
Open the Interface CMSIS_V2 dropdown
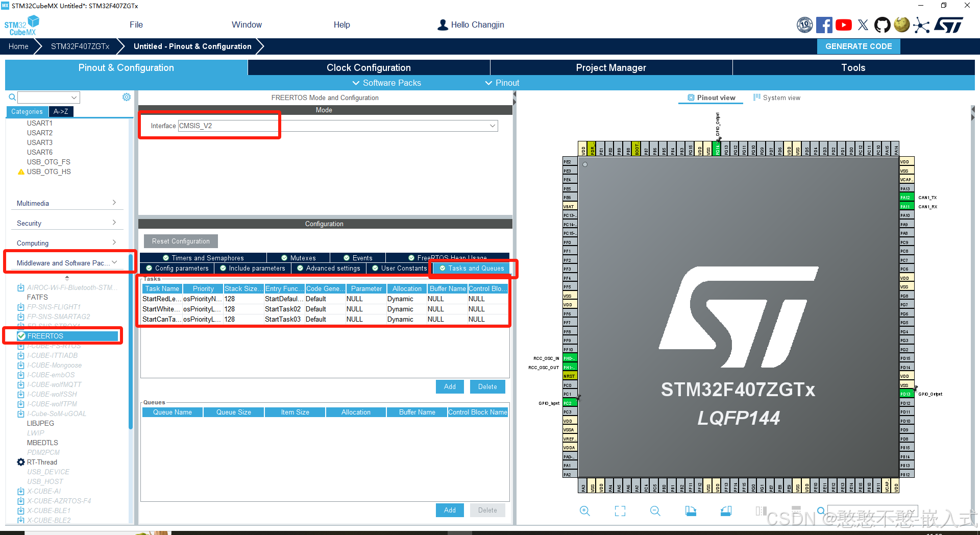tap(338, 126)
